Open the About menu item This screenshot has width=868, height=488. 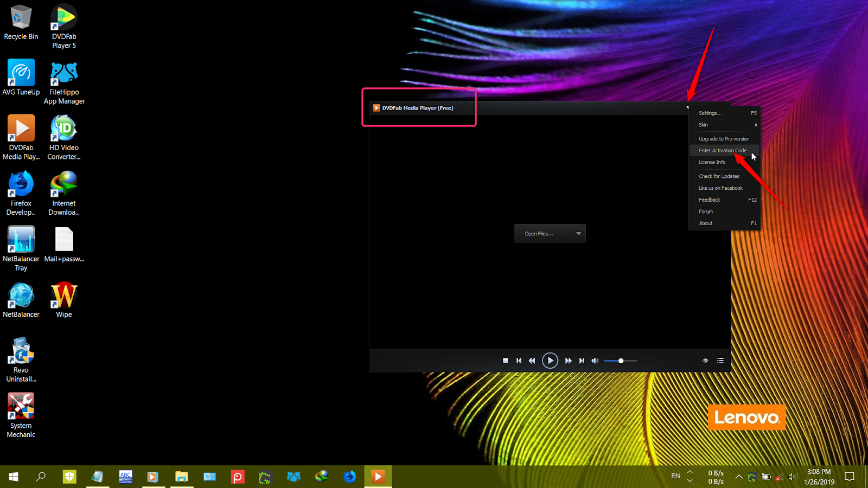click(724, 223)
